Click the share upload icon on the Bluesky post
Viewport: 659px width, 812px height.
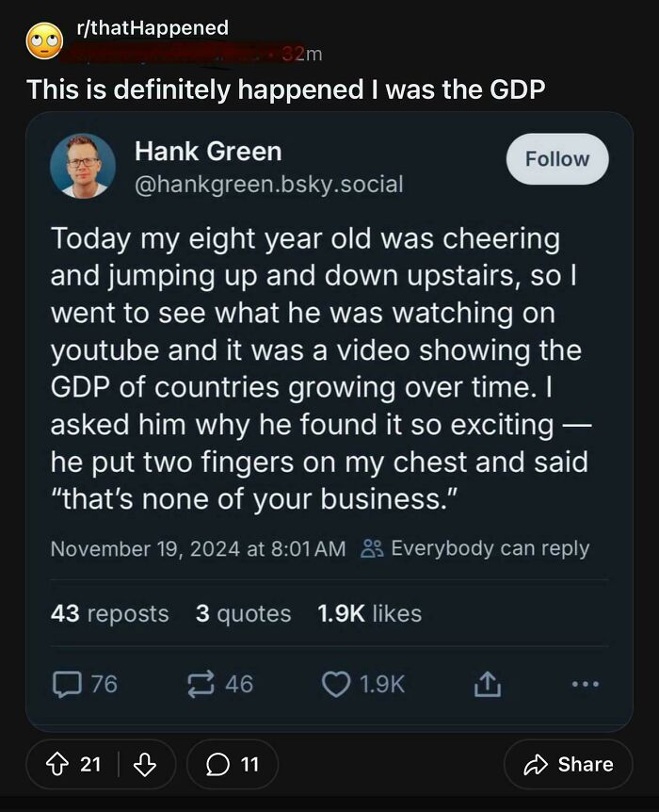click(489, 686)
